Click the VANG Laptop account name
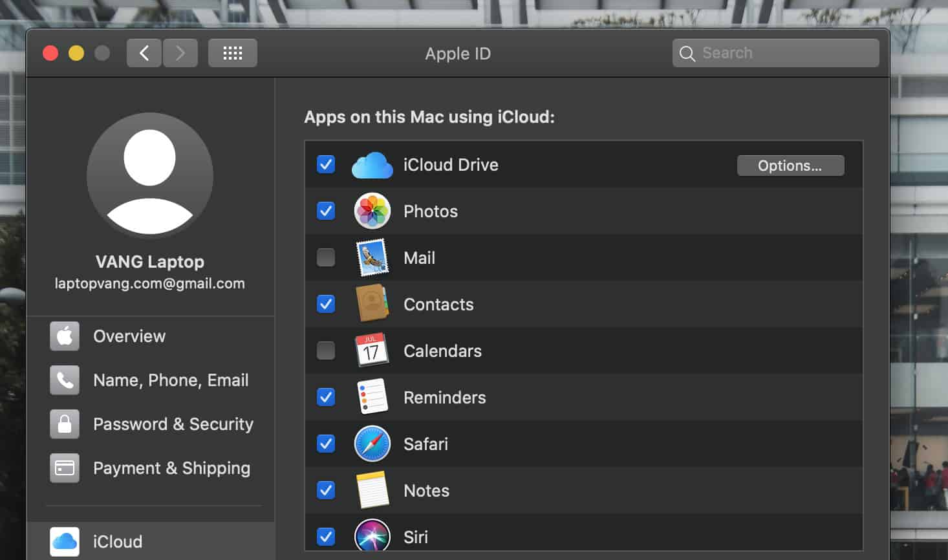Image resolution: width=948 pixels, height=560 pixels. (x=150, y=262)
